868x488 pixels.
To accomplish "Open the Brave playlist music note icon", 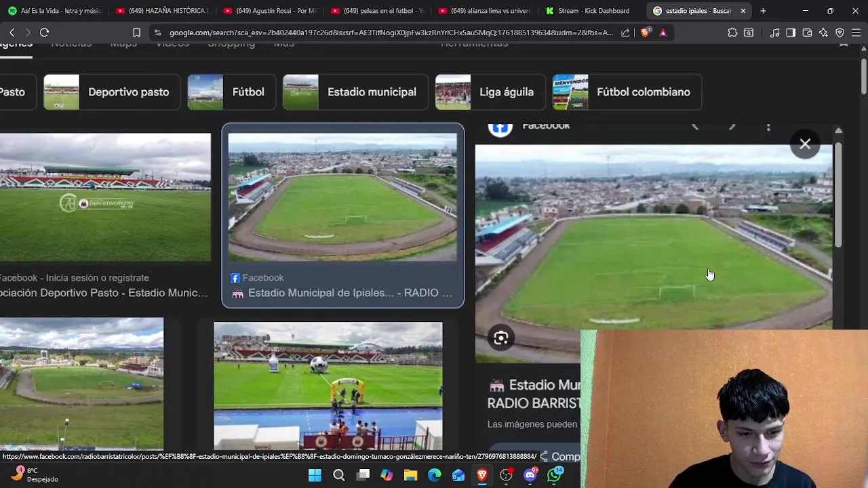I will pyautogui.click(x=774, y=33).
